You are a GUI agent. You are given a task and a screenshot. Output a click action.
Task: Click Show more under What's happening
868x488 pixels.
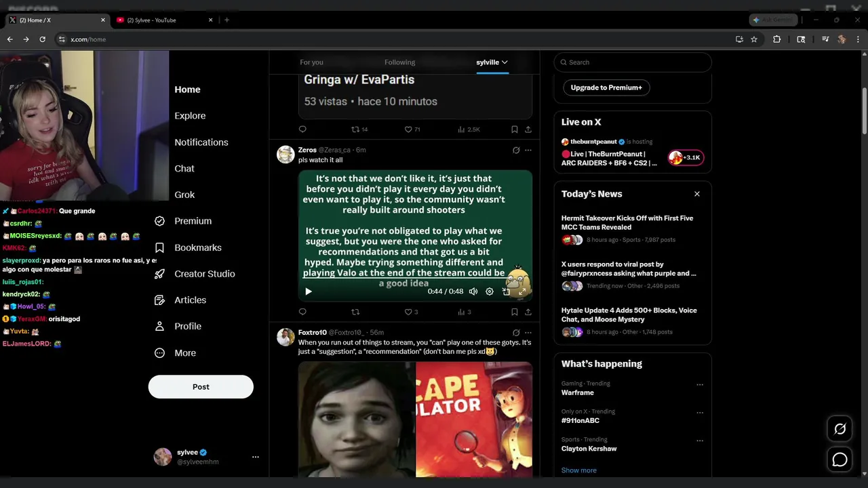point(579,470)
